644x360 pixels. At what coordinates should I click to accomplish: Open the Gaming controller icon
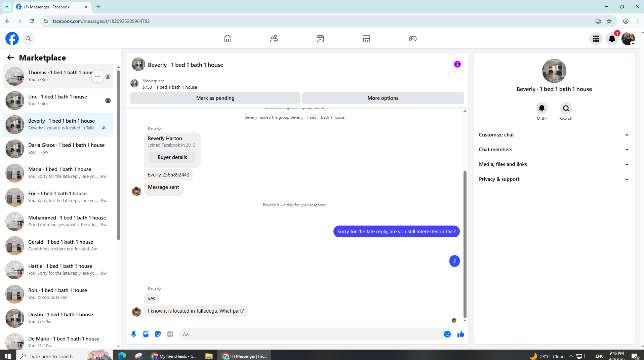[413, 39]
